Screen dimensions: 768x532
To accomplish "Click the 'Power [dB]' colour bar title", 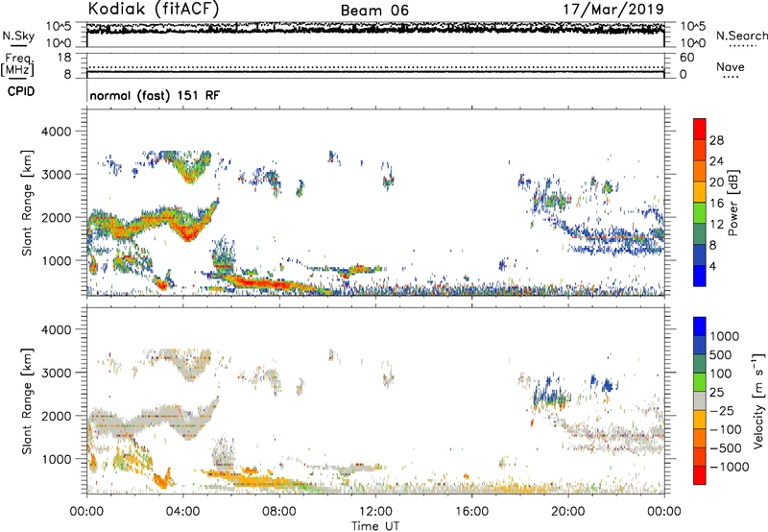I will point(733,203).
